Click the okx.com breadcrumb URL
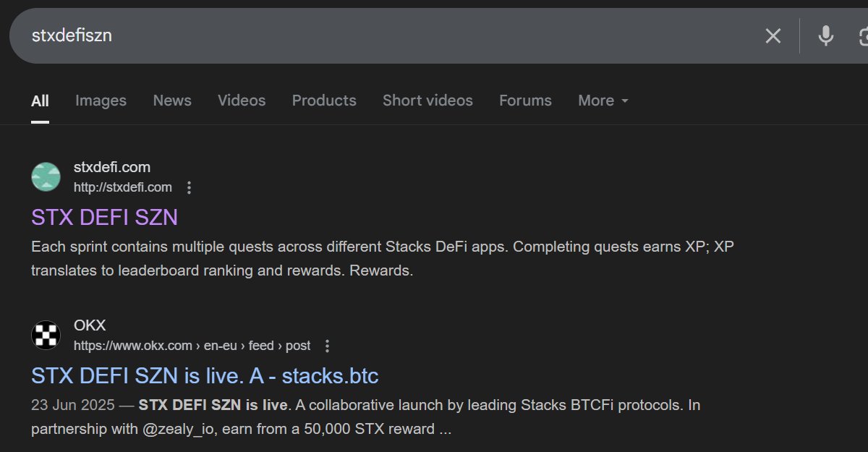The width and height of the screenshot is (868, 452). [192, 346]
